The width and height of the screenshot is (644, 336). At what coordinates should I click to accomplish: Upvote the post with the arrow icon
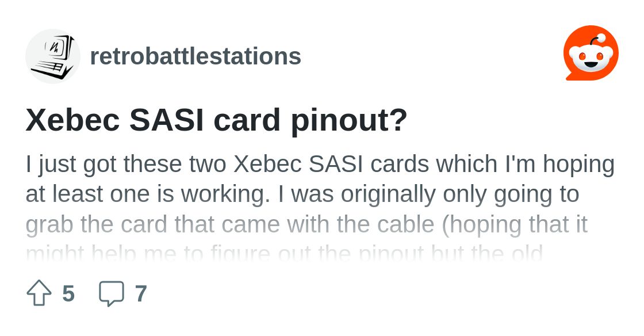tap(39, 293)
